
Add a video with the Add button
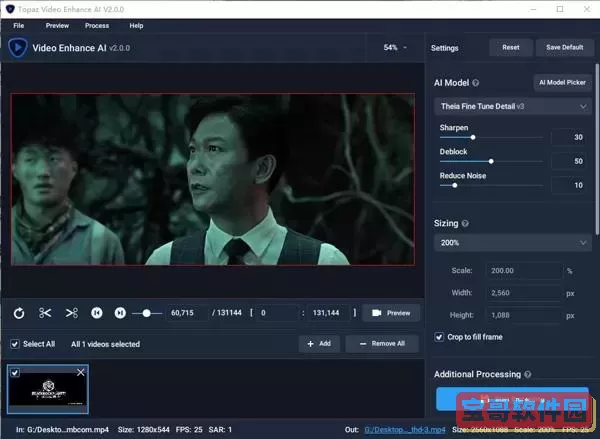(x=319, y=344)
